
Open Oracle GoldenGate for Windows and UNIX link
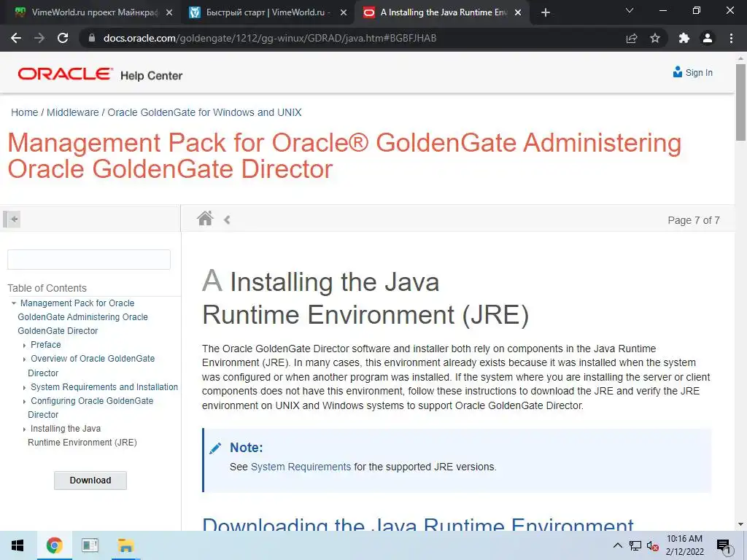(204, 112)
